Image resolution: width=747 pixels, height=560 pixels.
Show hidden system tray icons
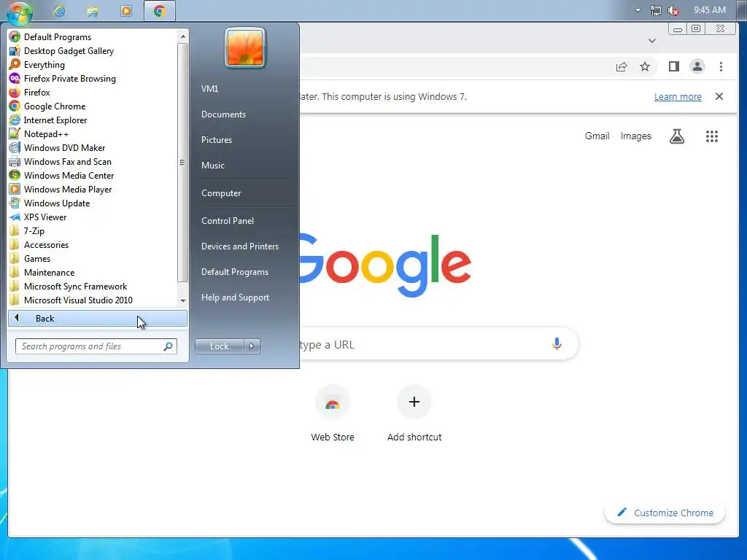click(x=638, y=10)
